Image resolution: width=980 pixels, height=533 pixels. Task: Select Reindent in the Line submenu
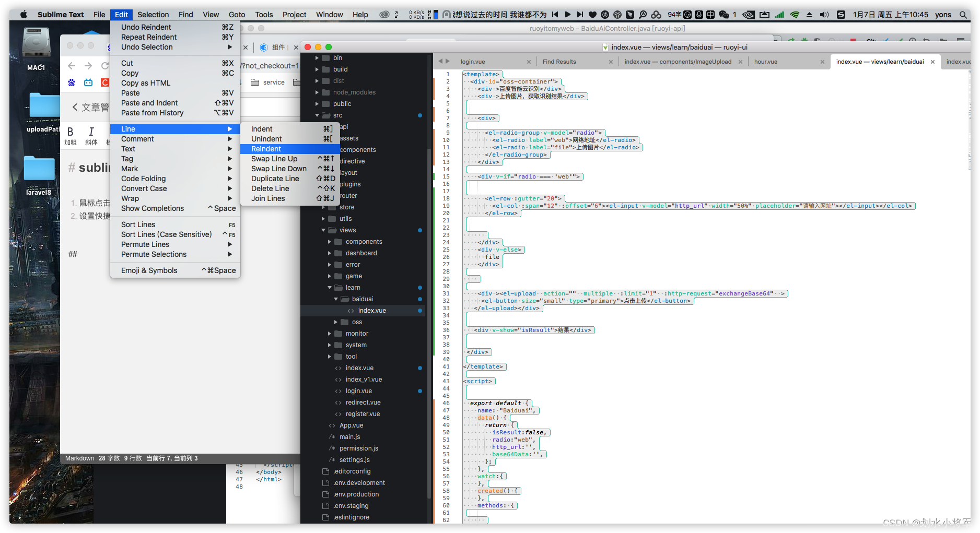coord(289,149)
